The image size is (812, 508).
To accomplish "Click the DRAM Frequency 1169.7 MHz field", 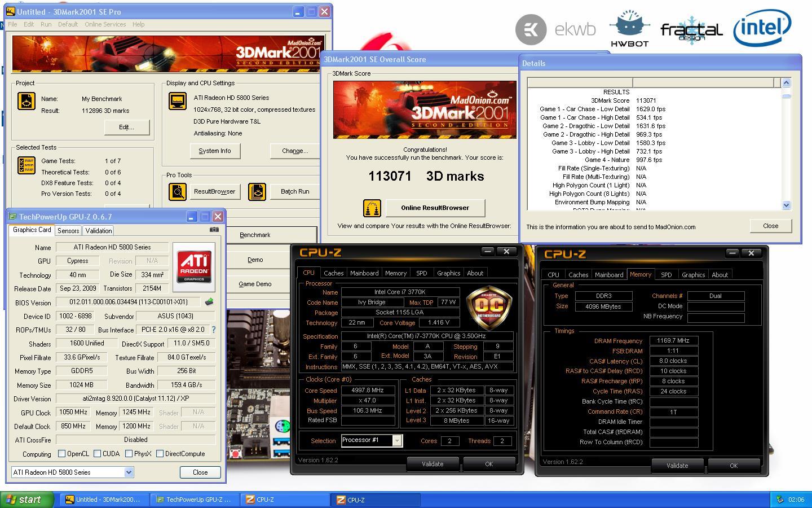I will coord(674,341).
